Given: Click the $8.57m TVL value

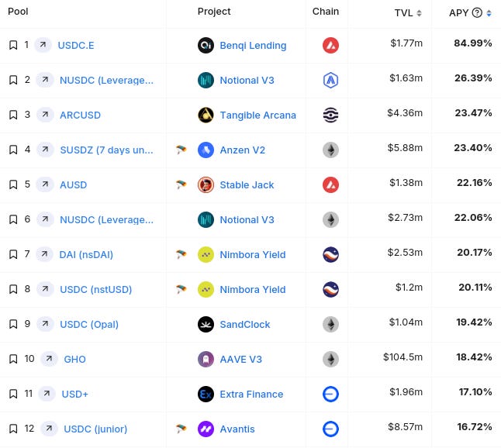Looking at the screenshot, I should pyautogui.click(x=405, y=426).
